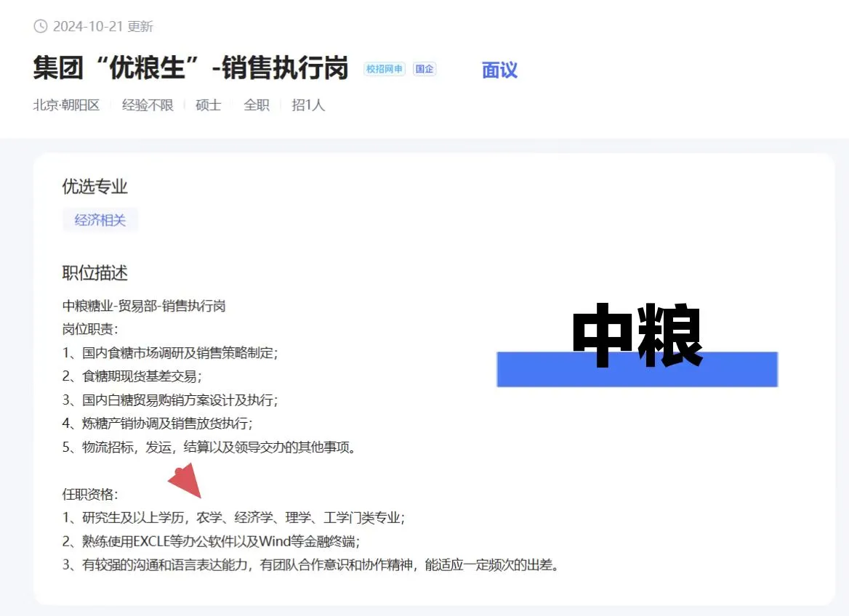This screenshot has height=616, width=849.
Task: Click duty line 物流招标，发运，结算
Action: tap(209, 447)
